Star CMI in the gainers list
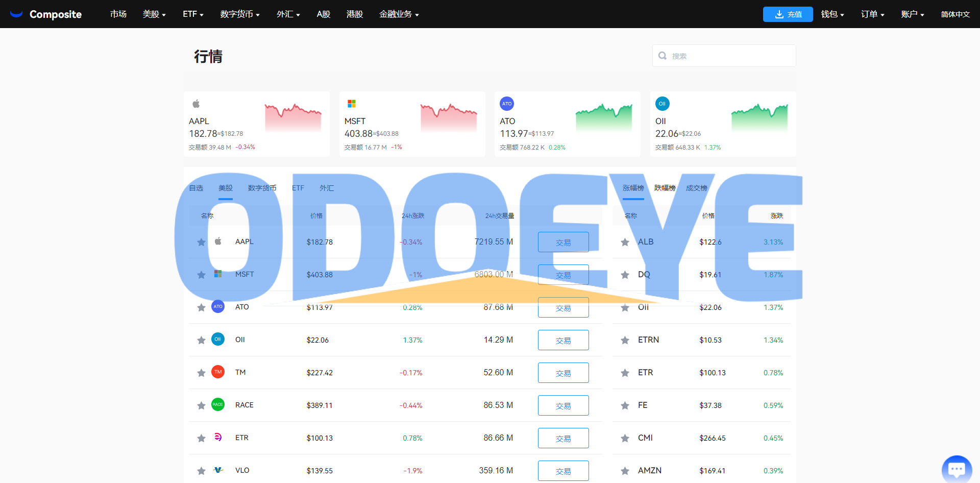980x483 pixels. click(625, 438)
